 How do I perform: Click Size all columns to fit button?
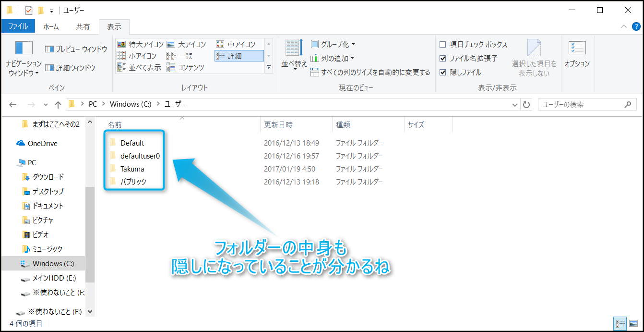(x=370, y=73)
